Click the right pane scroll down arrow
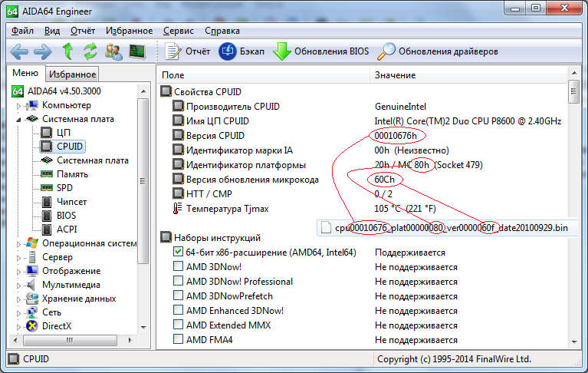Viewport: 588px width, 373px height. pyautogui.click(x=573, y=342)
